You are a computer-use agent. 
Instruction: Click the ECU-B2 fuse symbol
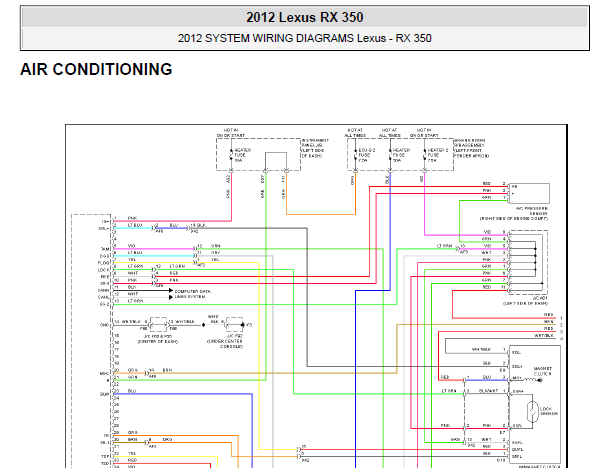pos(355,155)
